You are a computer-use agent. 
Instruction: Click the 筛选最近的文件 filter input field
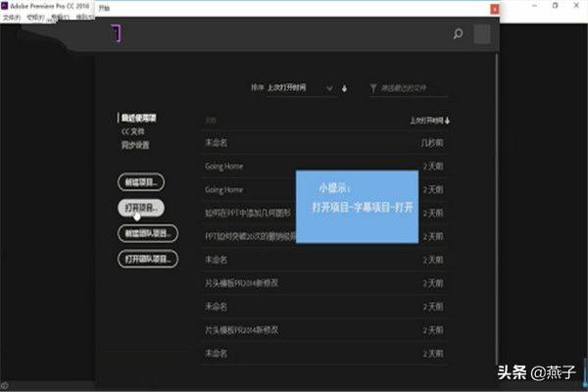click(414, 88)
